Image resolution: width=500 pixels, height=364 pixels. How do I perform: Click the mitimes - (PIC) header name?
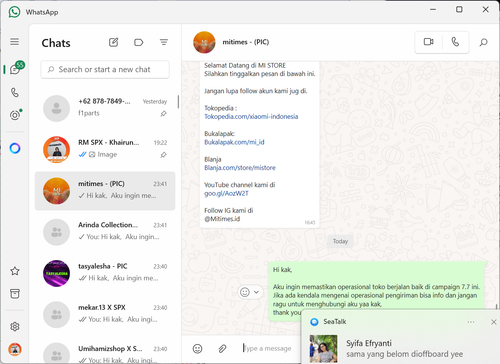246,42
